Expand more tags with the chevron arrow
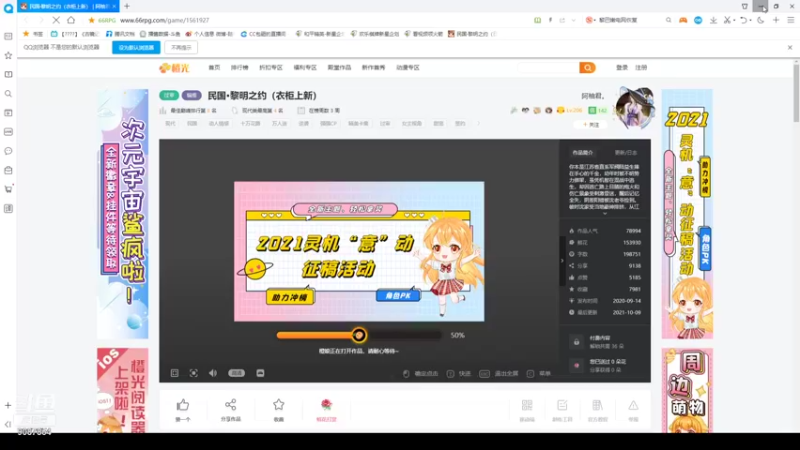800x450 pixels. 478,123
